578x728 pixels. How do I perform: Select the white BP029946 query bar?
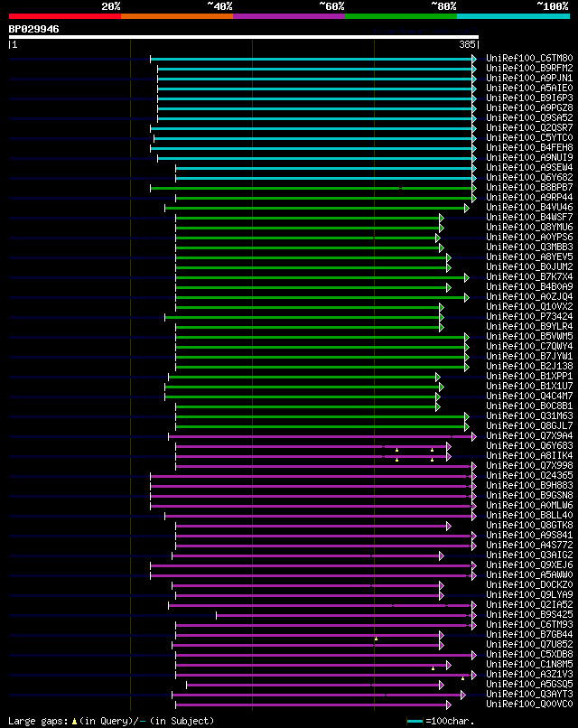coord(244,37)
